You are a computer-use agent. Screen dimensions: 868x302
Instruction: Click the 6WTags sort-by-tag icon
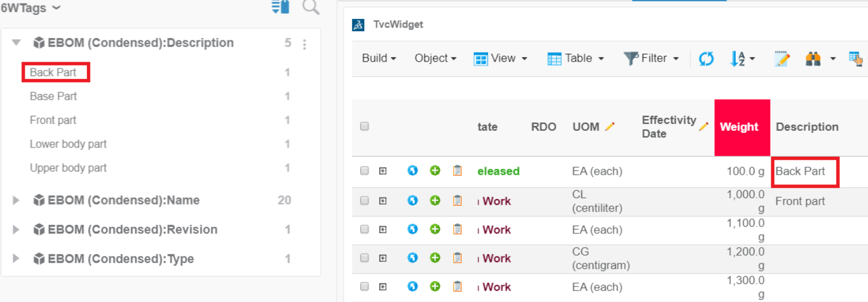[280, 7]
